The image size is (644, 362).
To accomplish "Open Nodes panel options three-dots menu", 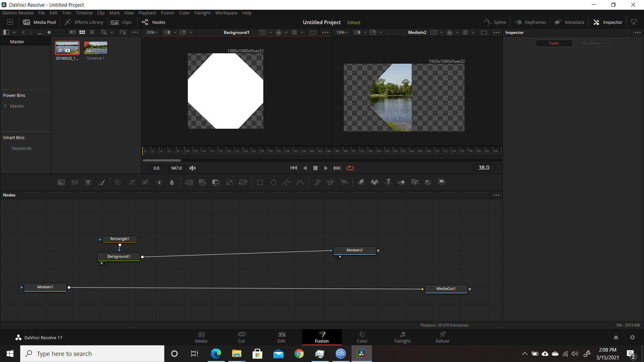I will pos(496,195).
